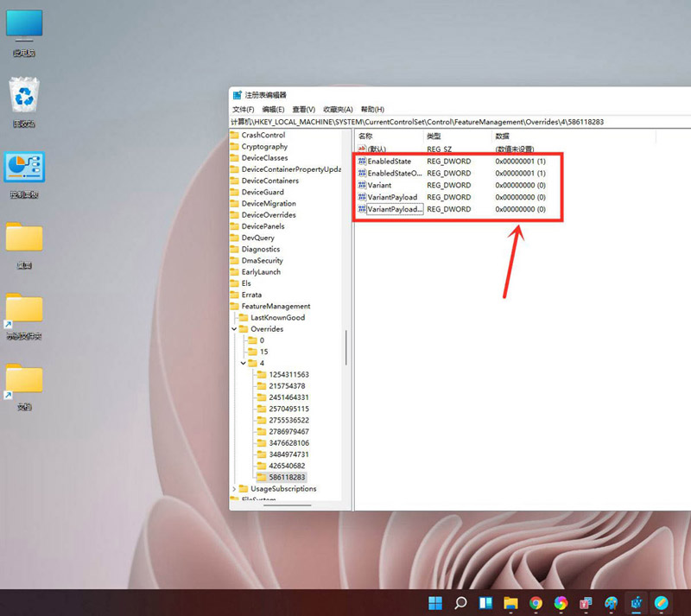
Task: Collapse the Overrides key
Action: click(233, 328)
